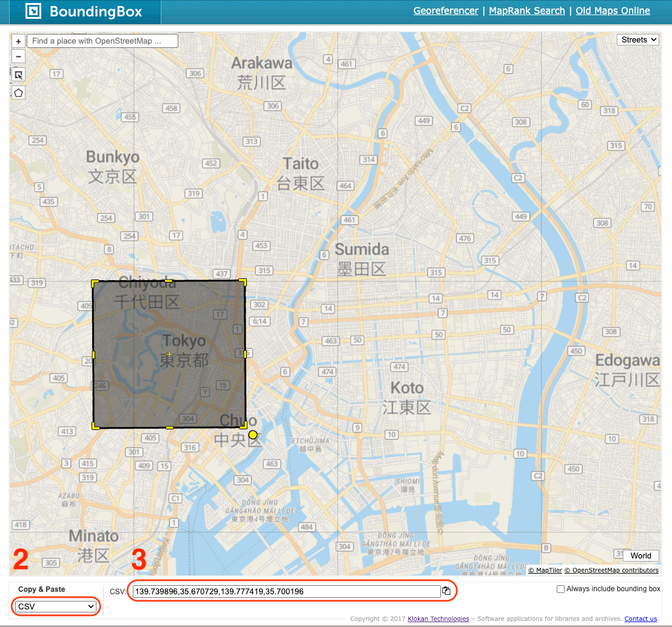672x627 pixels.
Task: Zoom out using the minus icon
Action: tap(18, 56)
